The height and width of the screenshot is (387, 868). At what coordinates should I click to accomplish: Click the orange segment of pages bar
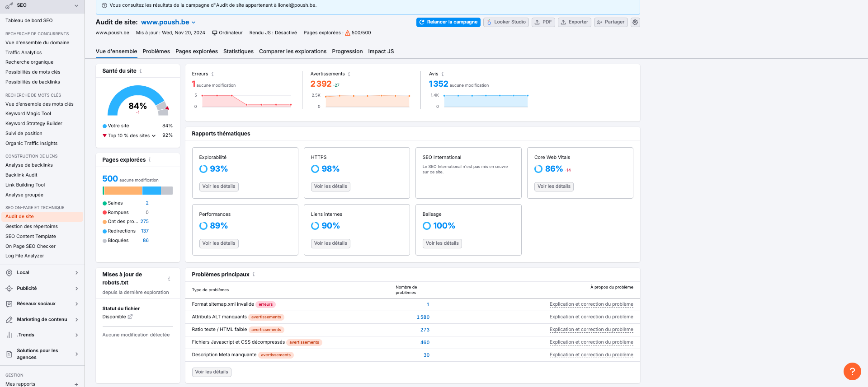pyautogui.click(x=123, y=191)
